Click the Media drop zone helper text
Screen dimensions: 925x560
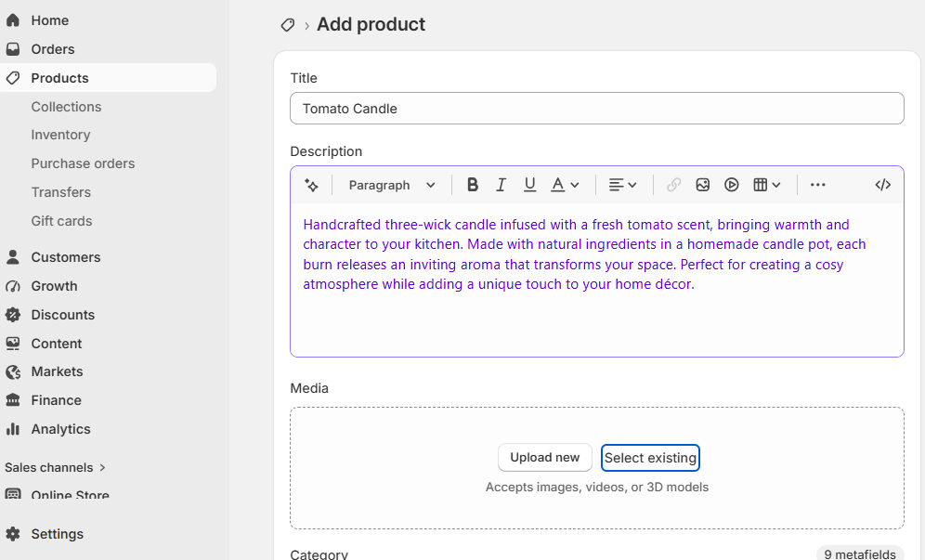(596, 488)
